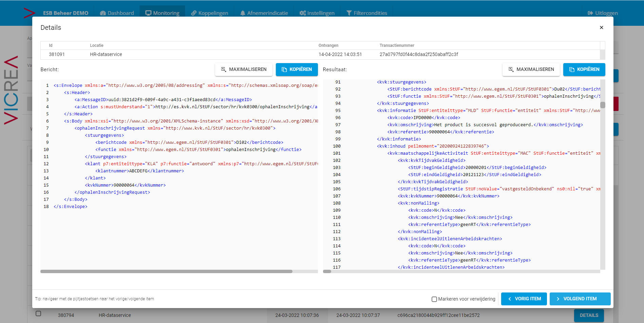This screenshot has width=644, height=323.
Task: Click the Koppelingen link icon
Action: click(x=194, y=13)
